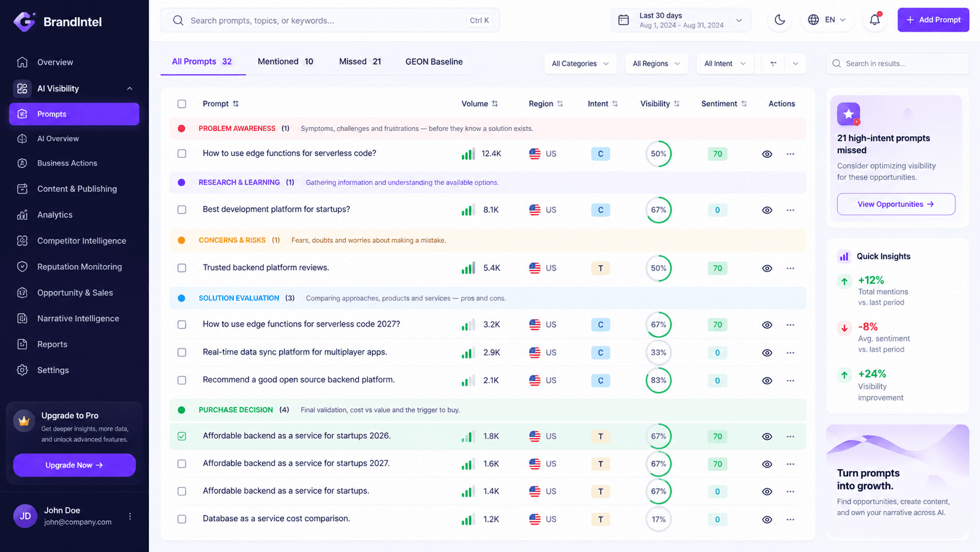980x552 pixels.
Task: Click the Add Prompt button
Action: point(933,20)
